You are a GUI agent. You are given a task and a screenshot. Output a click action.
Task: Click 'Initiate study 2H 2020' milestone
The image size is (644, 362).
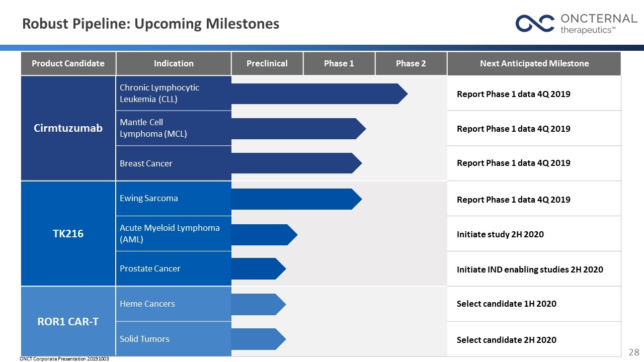(x=500, y=234)
